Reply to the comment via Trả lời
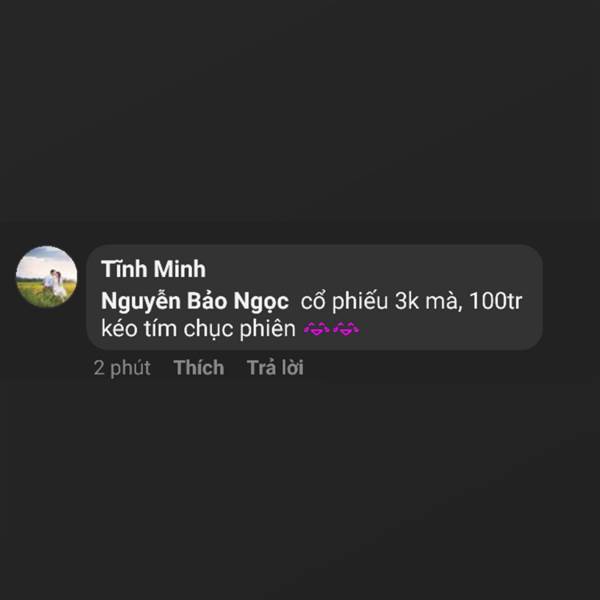600x600 pixels. tap(275, 368)
